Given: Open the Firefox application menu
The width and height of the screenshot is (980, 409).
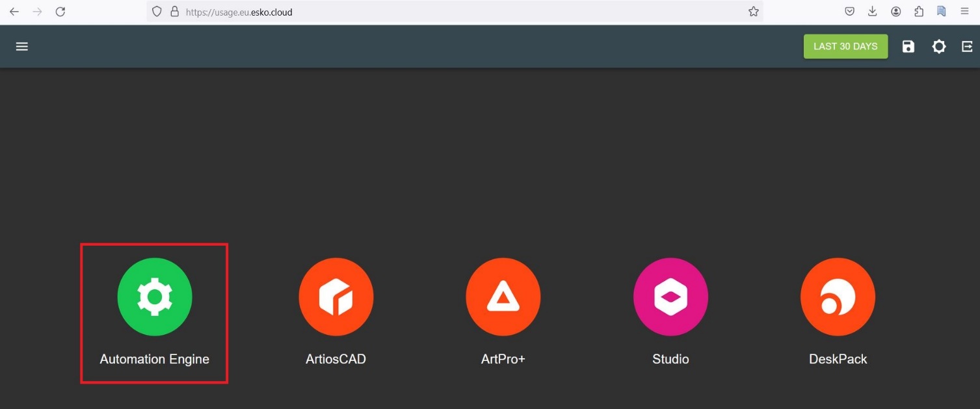Looking at the screenshot, I should pyautogui.click(x=965, y=11).
